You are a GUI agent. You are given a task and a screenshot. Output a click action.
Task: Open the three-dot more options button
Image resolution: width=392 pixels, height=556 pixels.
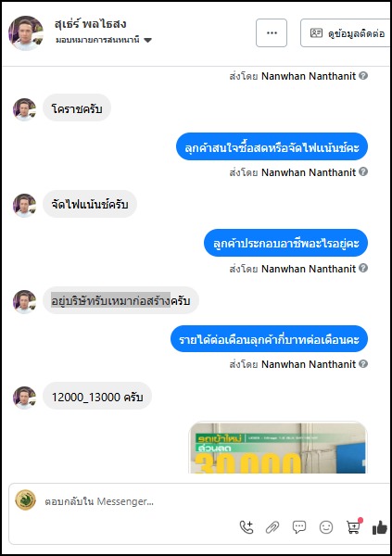(x=272, y=33)
